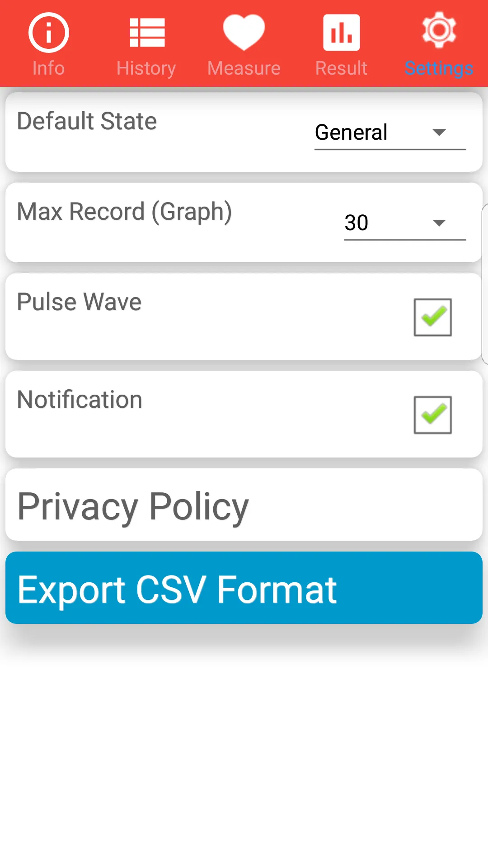
Task: Tap the Info circle icon
Action: (x=48, y=33)
